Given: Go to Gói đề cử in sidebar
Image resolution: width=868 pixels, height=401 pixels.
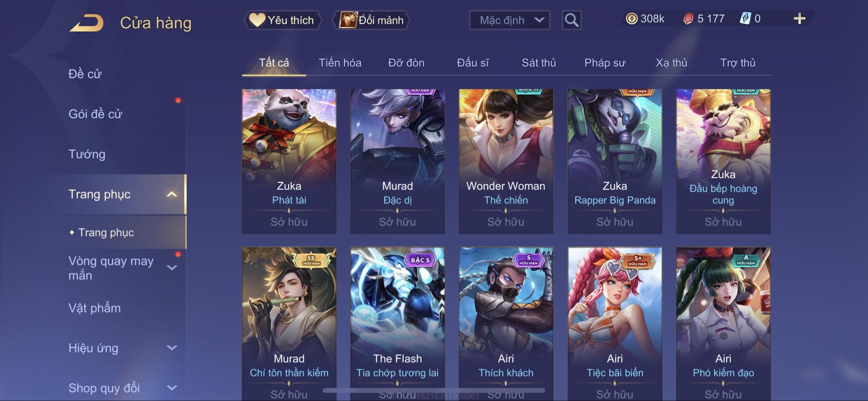Looking at the screenshot, I should [95, 114].
